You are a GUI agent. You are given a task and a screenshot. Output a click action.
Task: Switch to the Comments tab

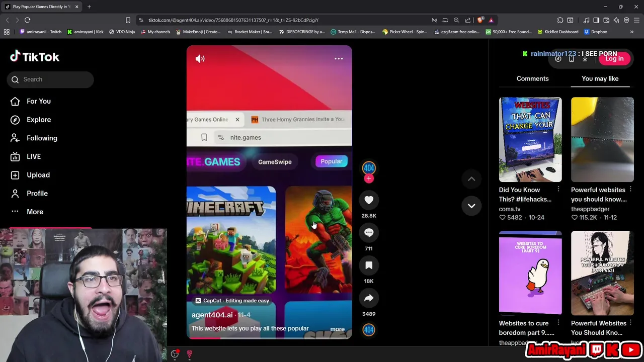pos(532,78)
